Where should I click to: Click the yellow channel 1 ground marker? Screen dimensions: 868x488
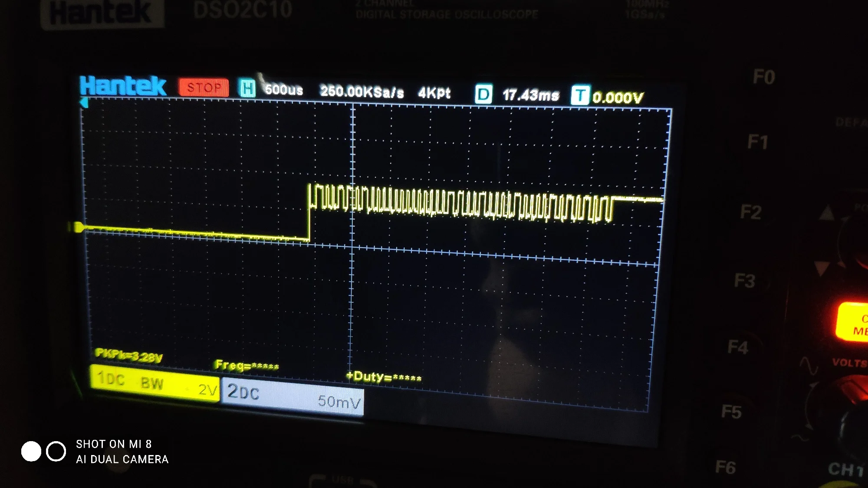(78, 226)
